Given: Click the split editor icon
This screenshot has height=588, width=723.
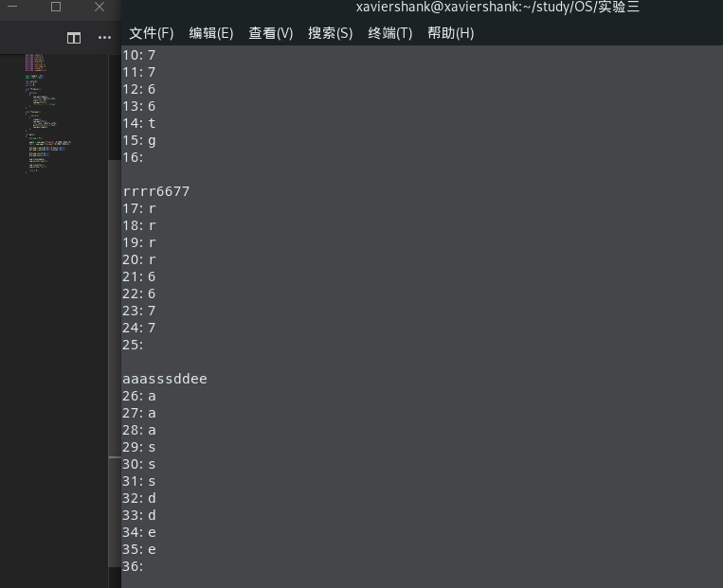Looking at the screenshot, I should (74, 38).
